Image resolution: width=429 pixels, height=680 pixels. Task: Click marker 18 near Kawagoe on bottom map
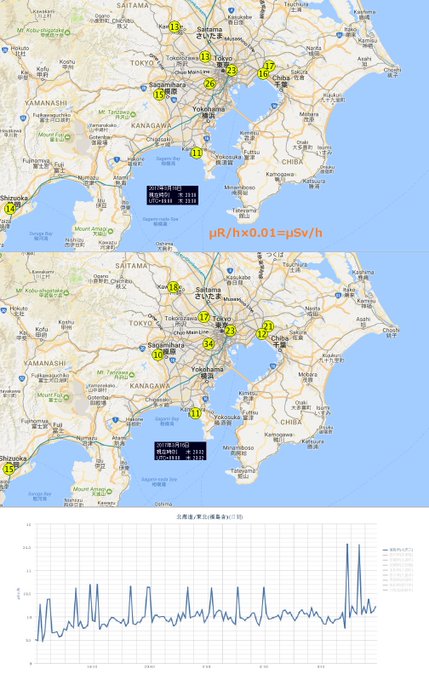174,287
